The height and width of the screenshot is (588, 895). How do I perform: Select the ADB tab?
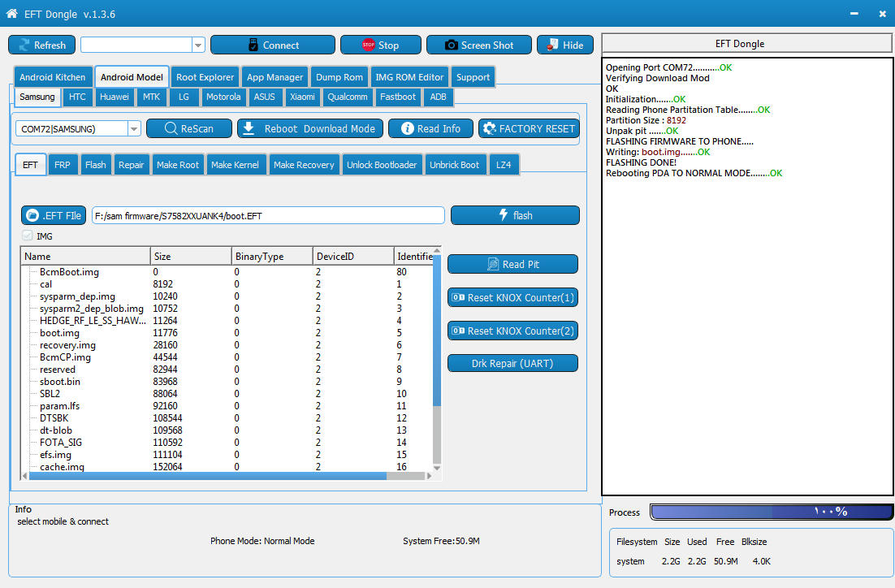[439, 97]
